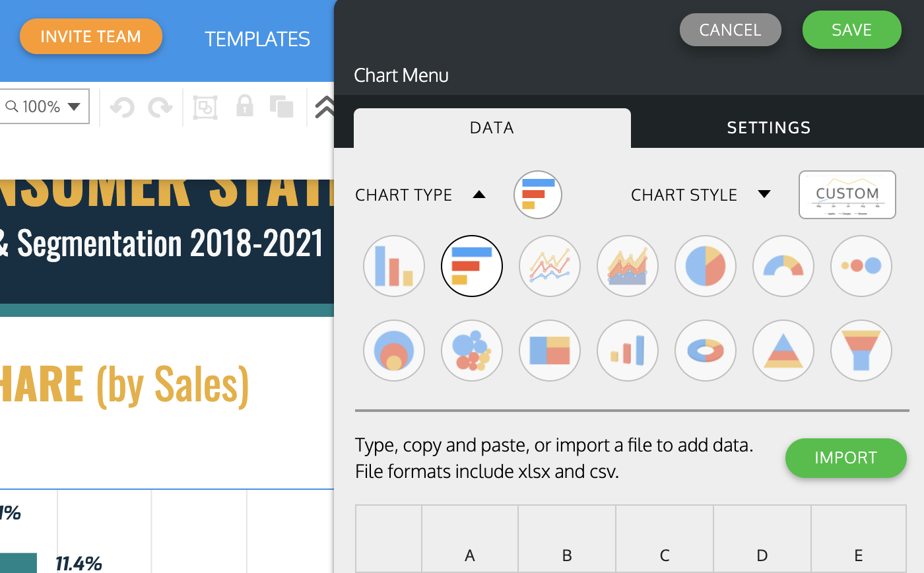Switch to the Data tab
Image resolution: width=924 pixels, height=573 pixels.
point(492,128)
